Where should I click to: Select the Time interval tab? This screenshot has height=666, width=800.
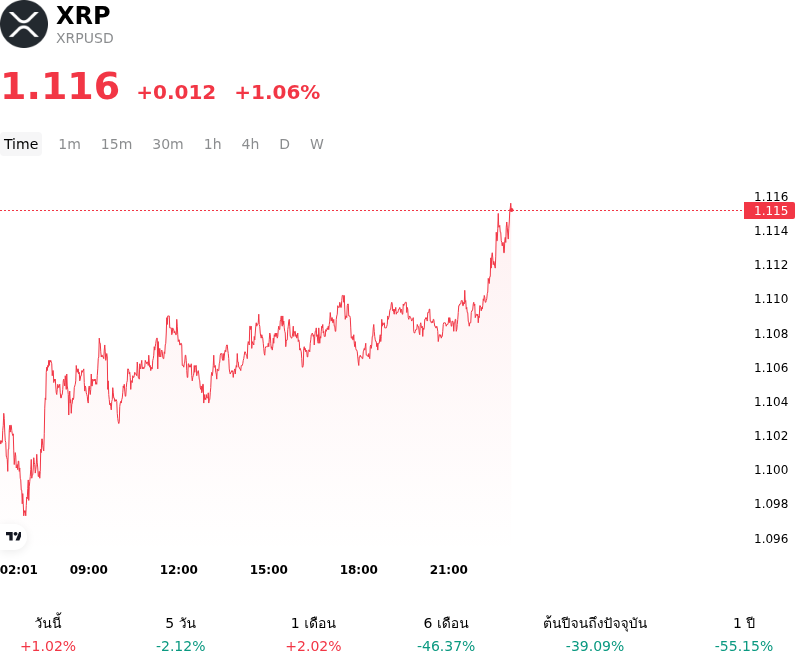click(x=21, y=144)
